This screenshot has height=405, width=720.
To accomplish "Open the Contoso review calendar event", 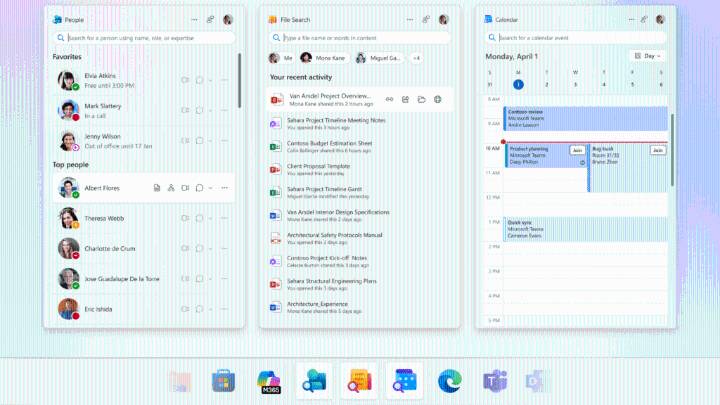I will (x=585, y=118).
